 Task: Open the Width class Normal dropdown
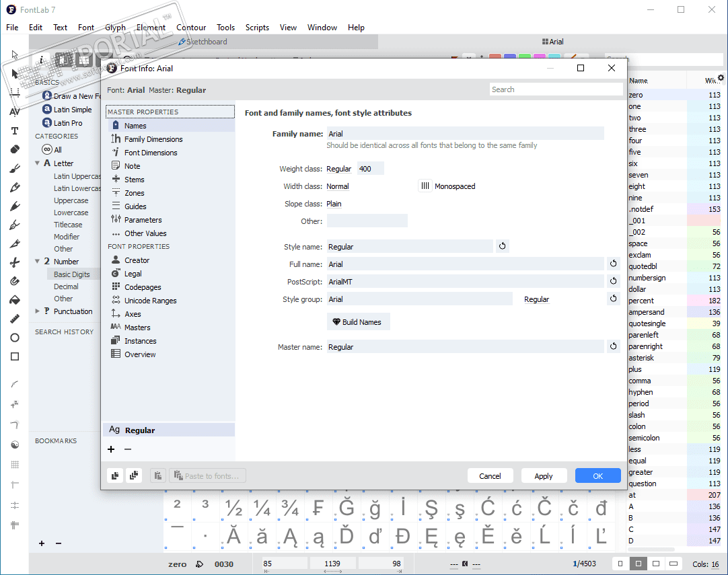338,186
